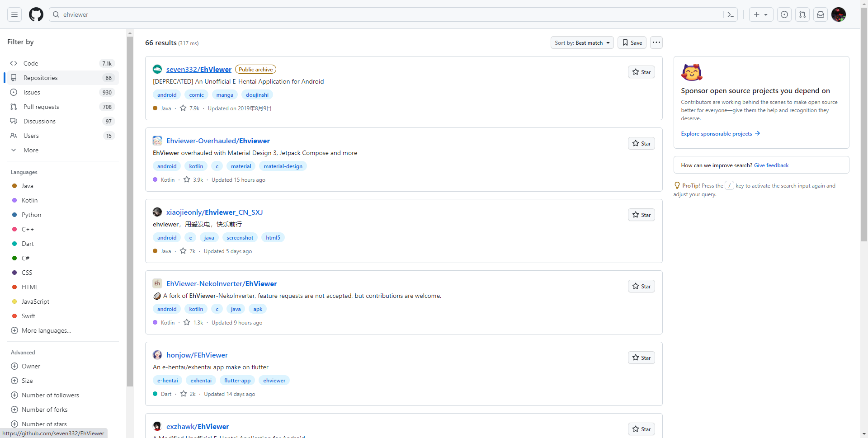This screenshot has width=868, height=438.
Task: Click the filter sidebar scrollbar
Action: (130, 212)
